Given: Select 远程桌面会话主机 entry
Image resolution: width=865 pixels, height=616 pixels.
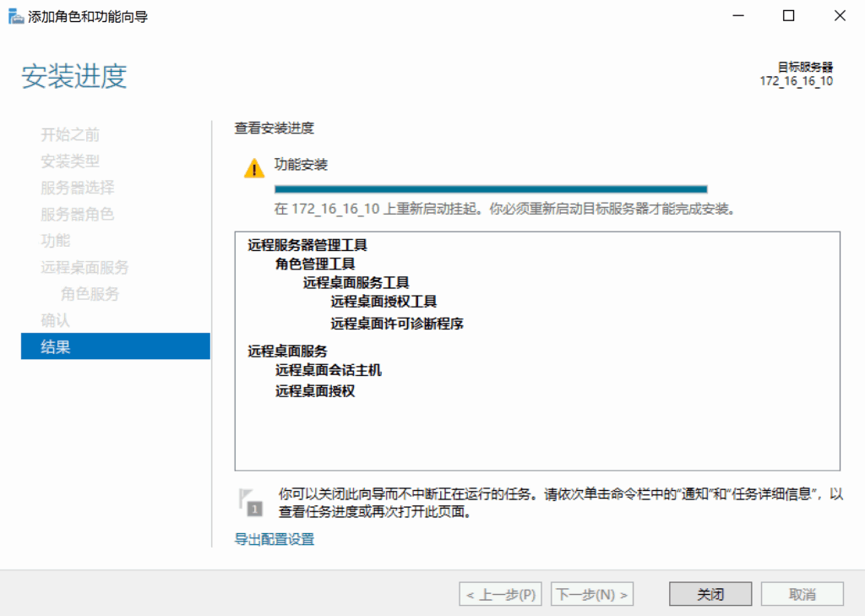Looking at the screenshot, I should coord(329,369).
